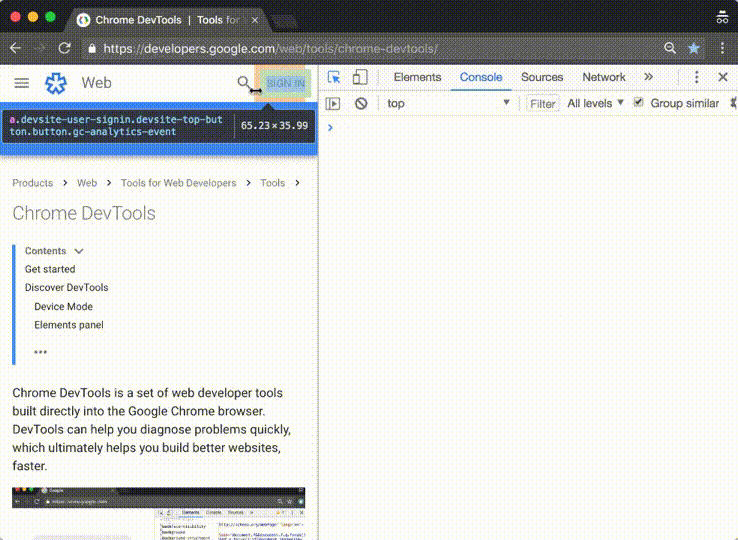Click the DevTools screenshot thumbnail
Screen dimensions: 738x540
tap(159, 514)
